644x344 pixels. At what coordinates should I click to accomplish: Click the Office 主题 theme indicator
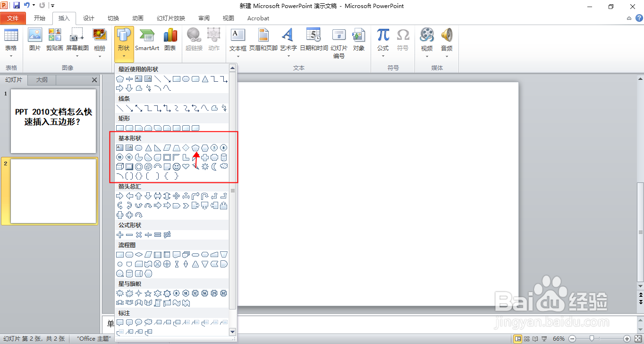(x=93, y=338)
